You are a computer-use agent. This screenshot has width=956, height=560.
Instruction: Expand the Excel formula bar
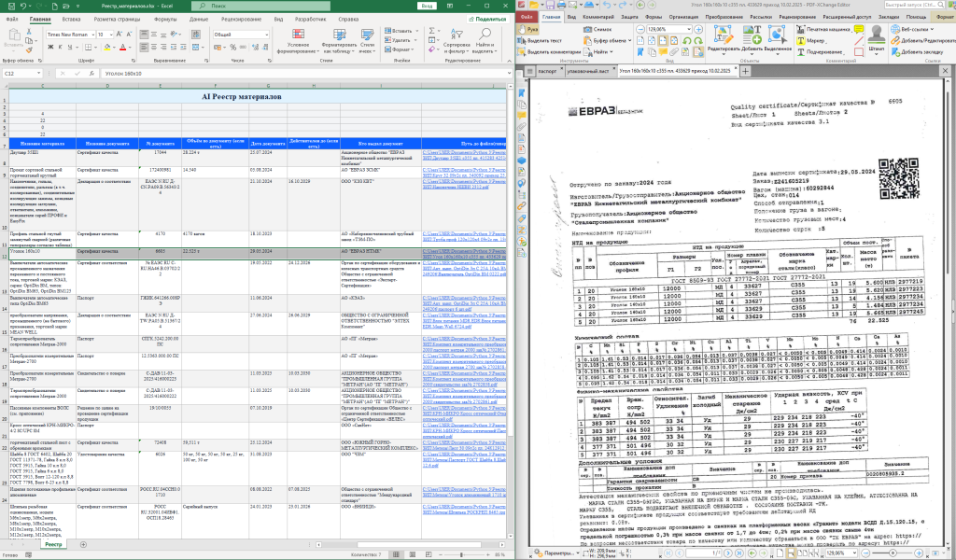pos(509,73)
